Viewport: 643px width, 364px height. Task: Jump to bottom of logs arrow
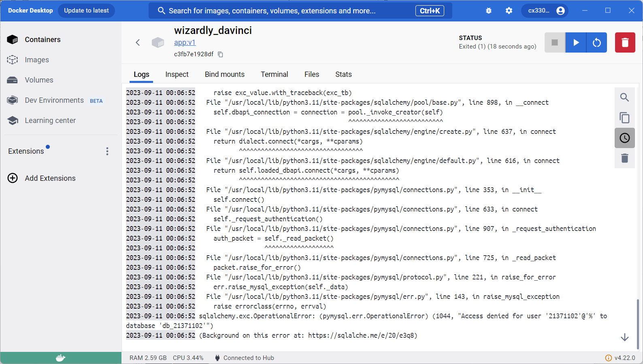pyautogui.click(x=625, y=337)
